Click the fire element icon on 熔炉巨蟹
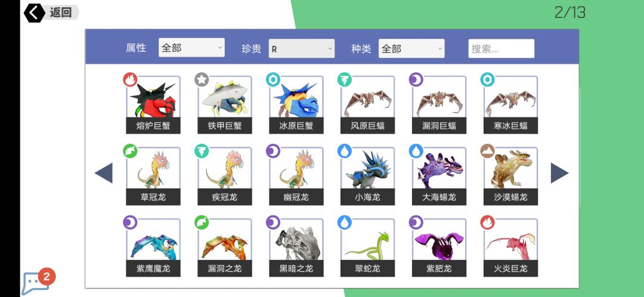 [130, 79]
